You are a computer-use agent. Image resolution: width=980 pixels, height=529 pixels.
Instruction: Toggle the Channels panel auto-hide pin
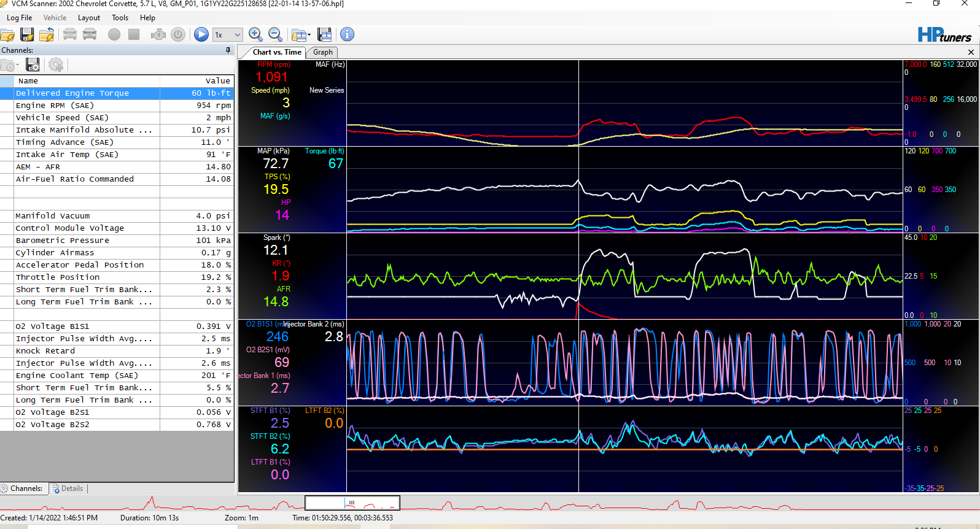pos(228,50)
